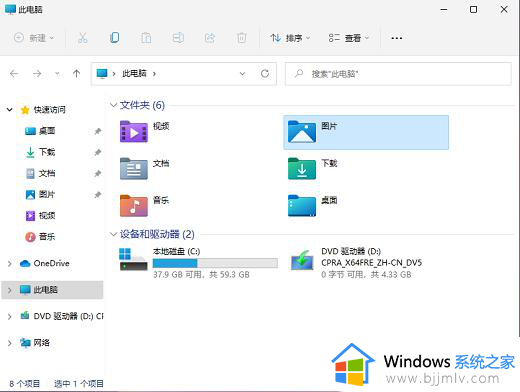
Task: Click 此电脑 in the address bar path
Action: click(x=134, y=73)
